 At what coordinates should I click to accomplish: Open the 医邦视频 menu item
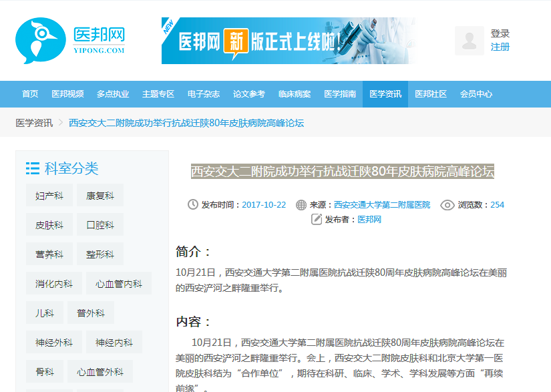[x=68, y=94]
